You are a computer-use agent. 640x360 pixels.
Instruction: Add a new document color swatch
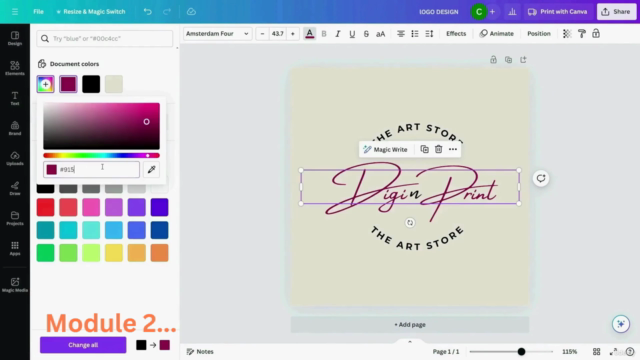pyautogui.click(x=45, y=84)
